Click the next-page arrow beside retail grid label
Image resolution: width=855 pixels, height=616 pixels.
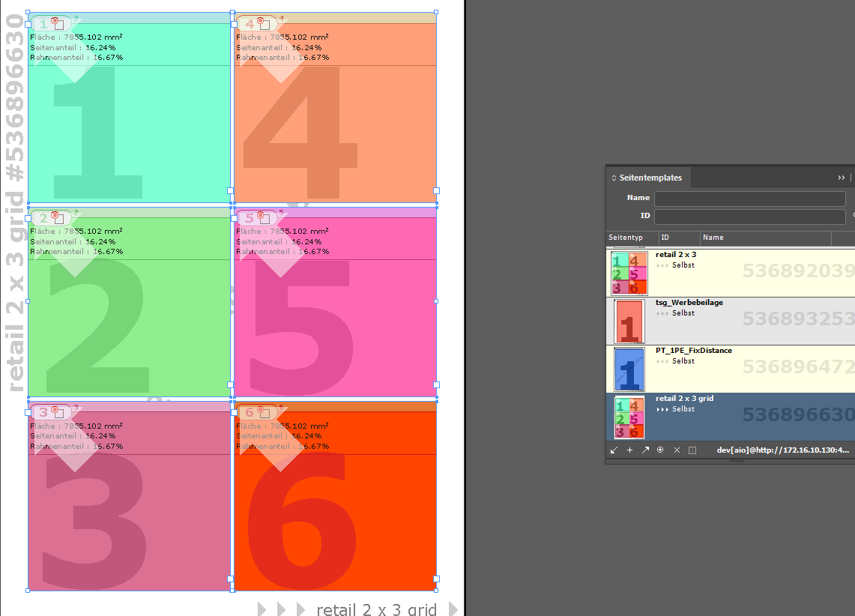[x=453, y=609]
